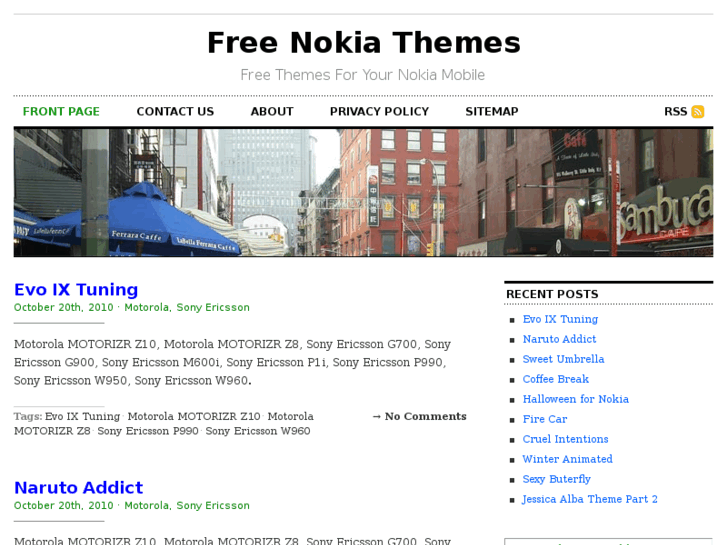Click the city street header banner image

[364, 192]
